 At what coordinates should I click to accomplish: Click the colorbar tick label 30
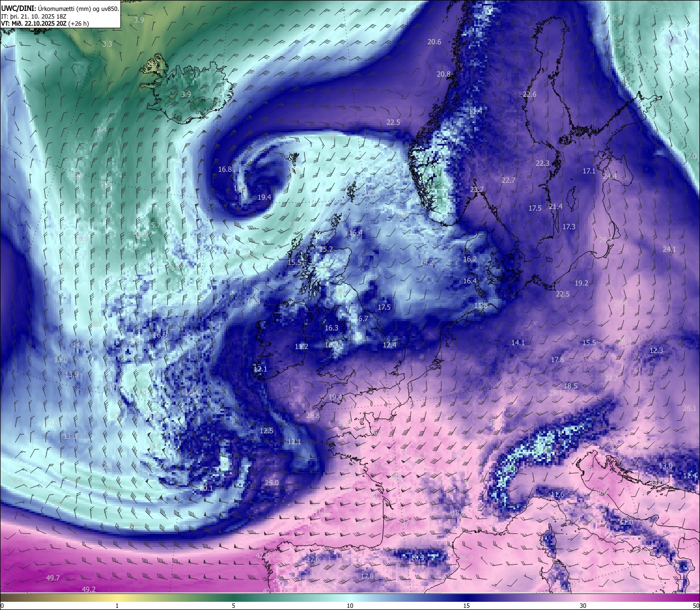coord(583,606)
